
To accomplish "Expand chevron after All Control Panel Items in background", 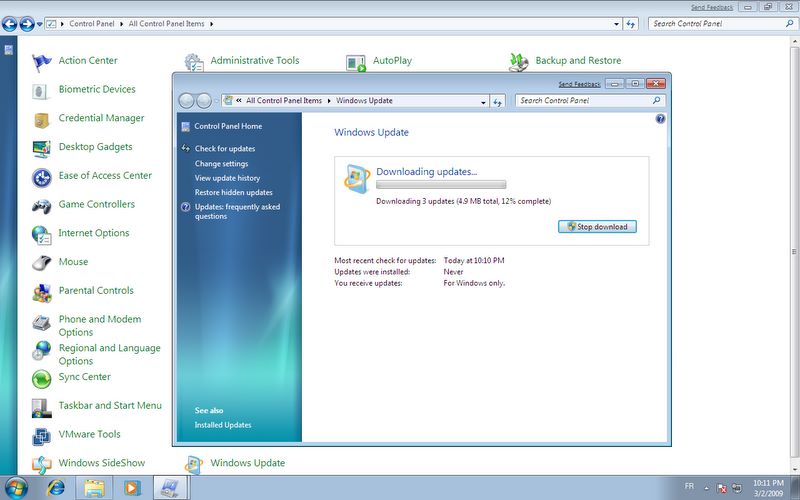I will (211, 24).
